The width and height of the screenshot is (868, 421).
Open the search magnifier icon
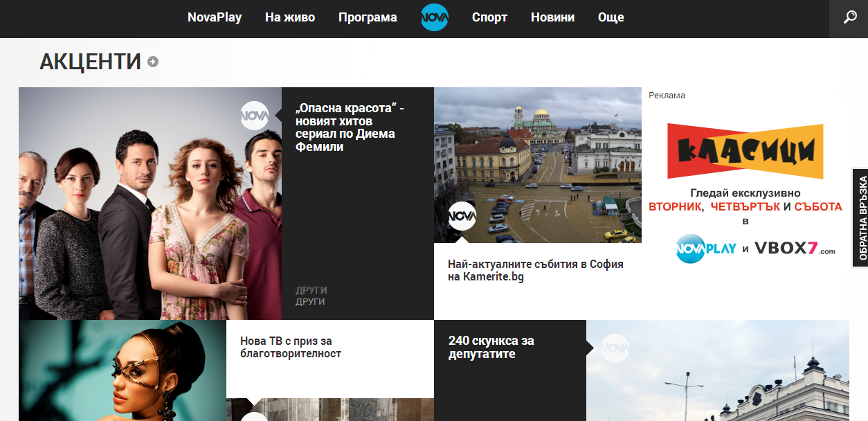point(851,17)
